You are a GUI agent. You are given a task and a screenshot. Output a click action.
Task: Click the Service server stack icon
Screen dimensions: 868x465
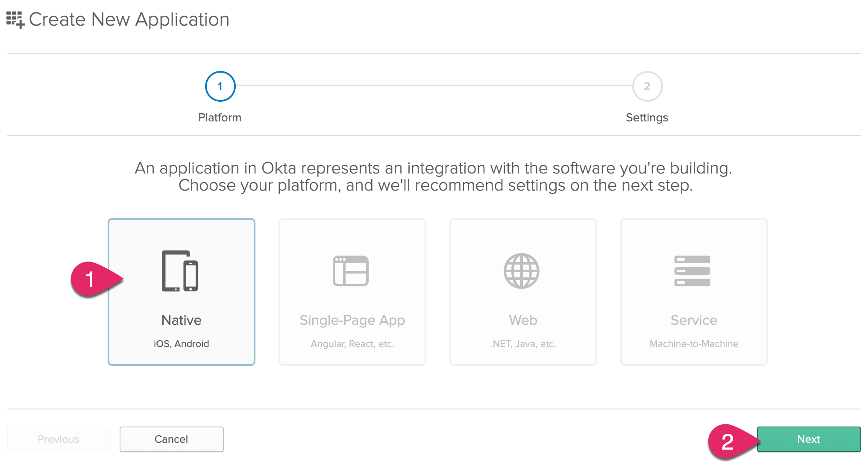point(692,271)
